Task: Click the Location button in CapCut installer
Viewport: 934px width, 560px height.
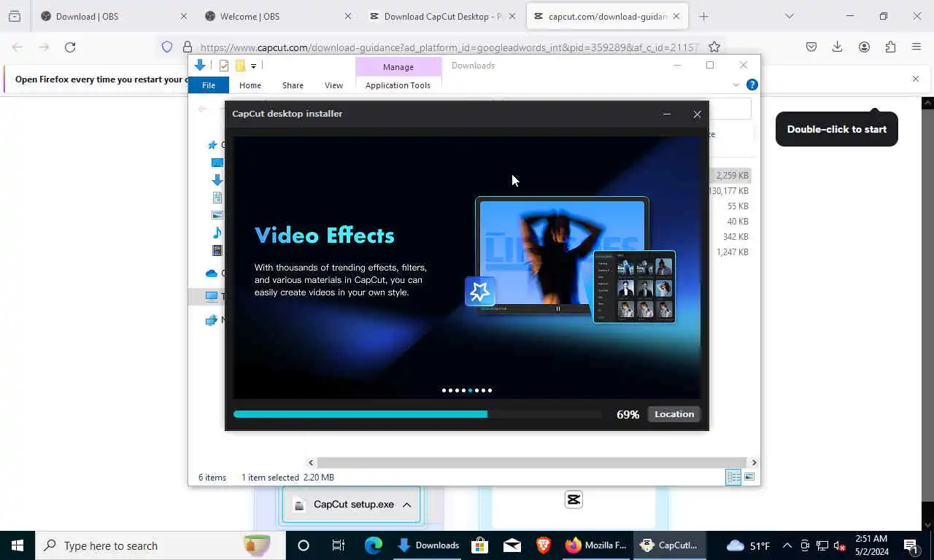Action: point(674,414)
